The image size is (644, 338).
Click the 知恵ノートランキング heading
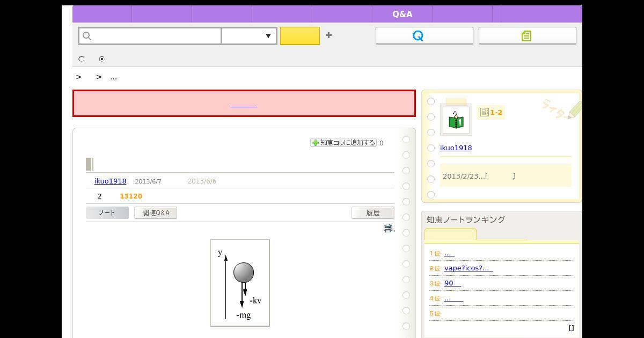(466, 219)
